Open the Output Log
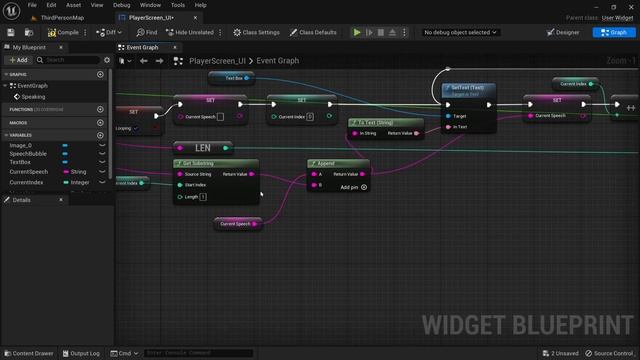 [x=81, y=353]
